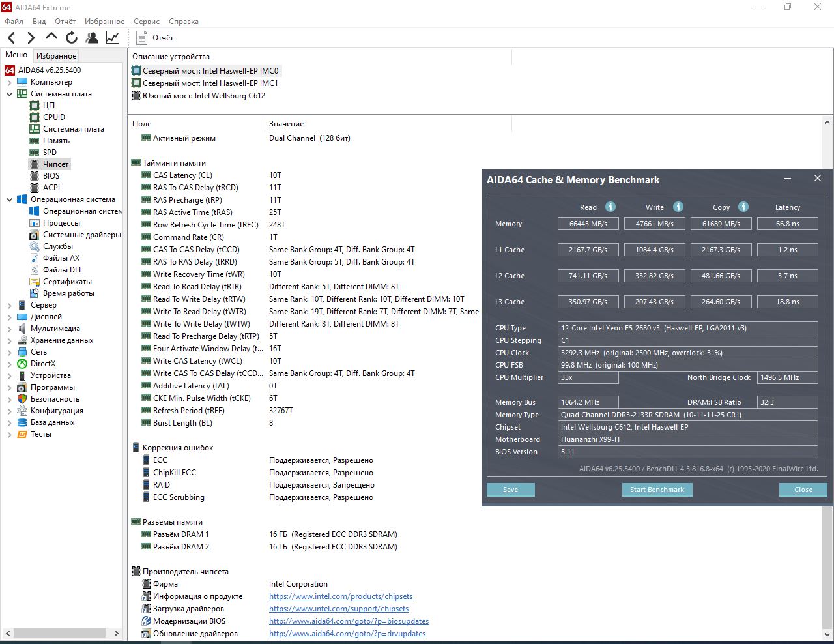
Task: Expand the Программы tree node
Action: pyautogui.click(x=9, y=387)
